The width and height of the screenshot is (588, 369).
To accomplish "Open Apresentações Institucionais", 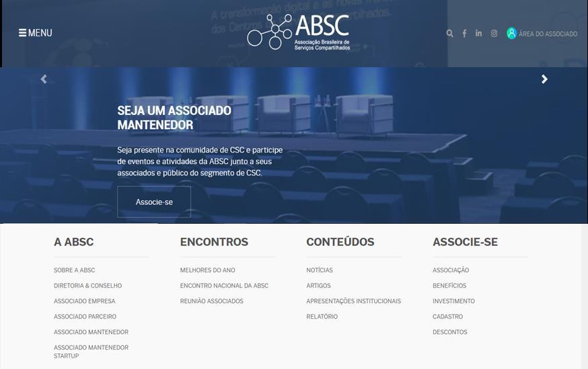I will (x=354, y=301).
